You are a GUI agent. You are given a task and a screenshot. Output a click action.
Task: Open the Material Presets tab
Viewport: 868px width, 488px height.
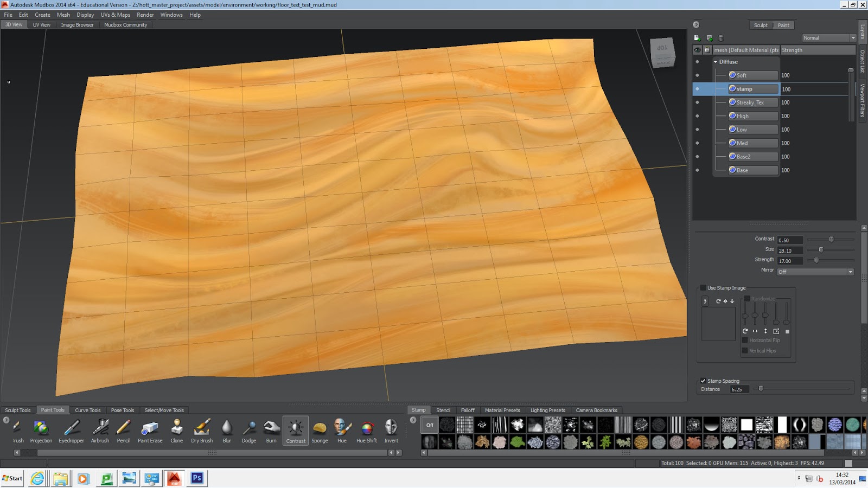click(502, 410)
